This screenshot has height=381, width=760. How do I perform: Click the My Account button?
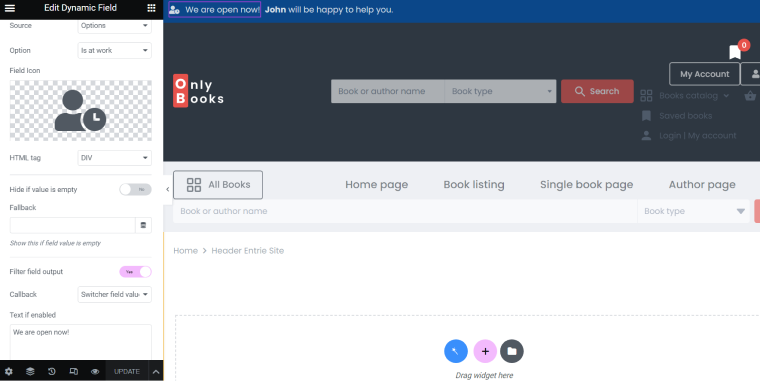tap(704, 74)
